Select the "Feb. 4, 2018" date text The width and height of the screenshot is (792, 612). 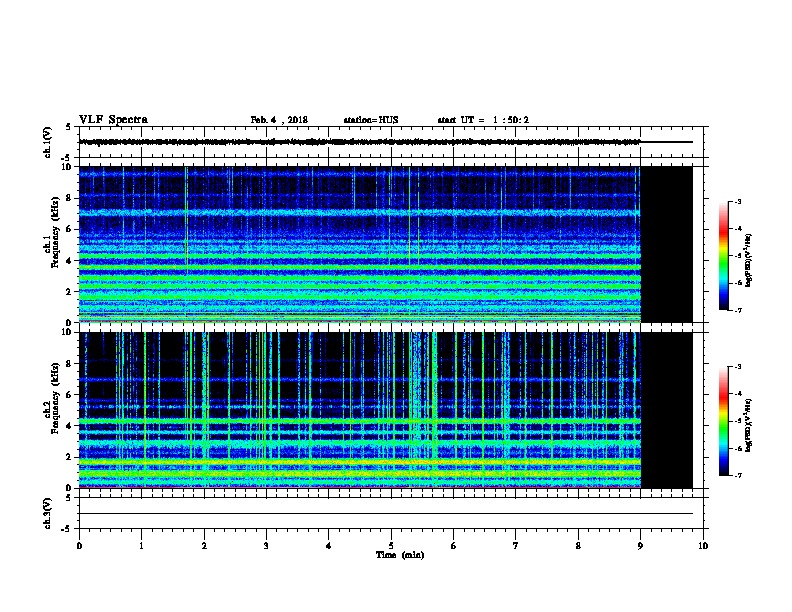pos(279,120)
